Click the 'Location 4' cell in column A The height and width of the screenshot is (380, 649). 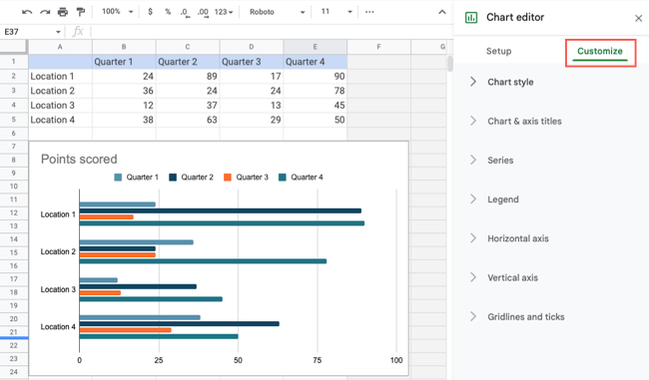pyautogui.click(x=60, y=120)
